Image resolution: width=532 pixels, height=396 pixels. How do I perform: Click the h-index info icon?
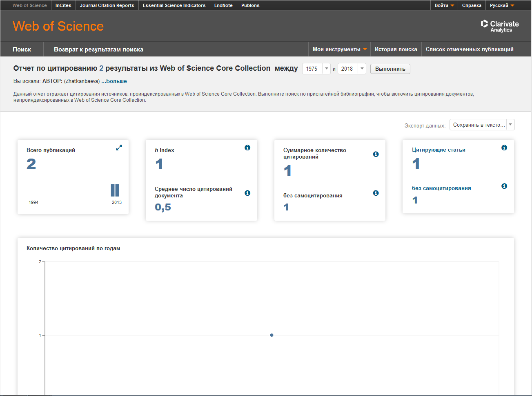pyautogui.click(x=247, y=148)
